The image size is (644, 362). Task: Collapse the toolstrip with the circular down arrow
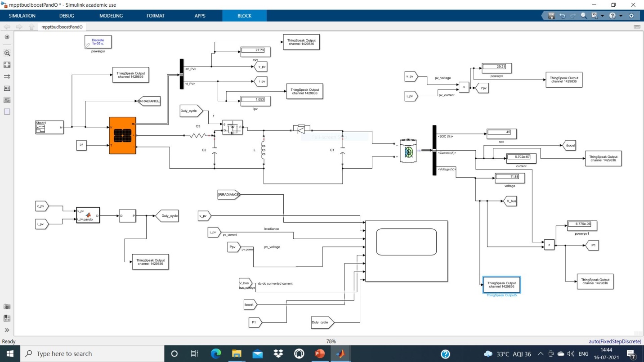pyautogui.click(x=631, y=16)
